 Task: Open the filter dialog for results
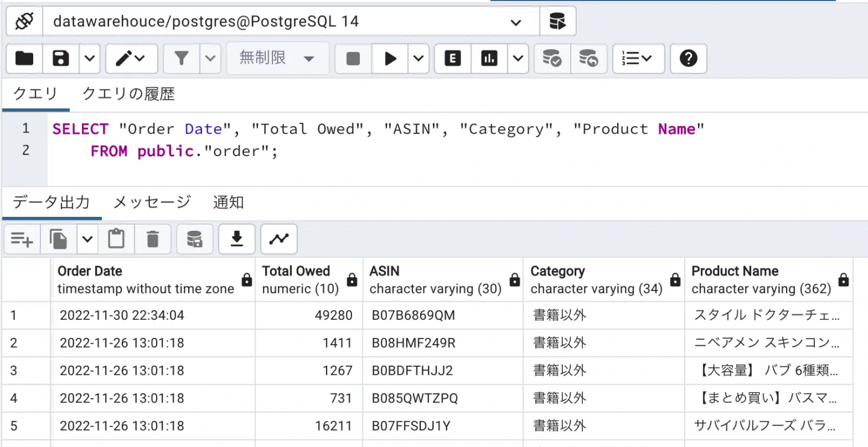[x=181, y=58]
